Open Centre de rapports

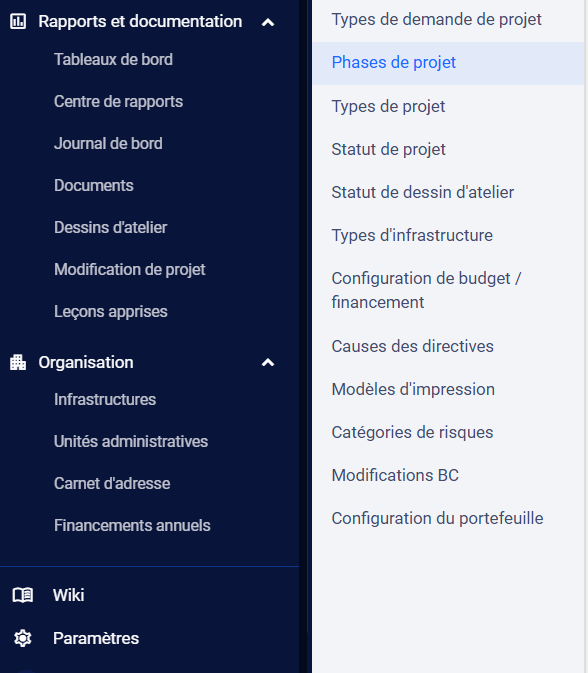[x=118, y=101]
